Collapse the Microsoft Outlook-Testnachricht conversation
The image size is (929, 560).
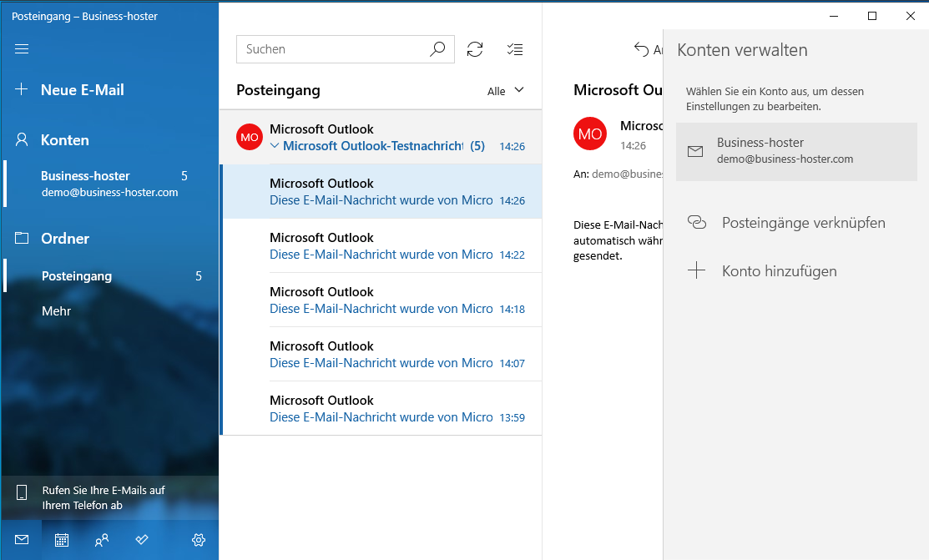coord(275,146)
